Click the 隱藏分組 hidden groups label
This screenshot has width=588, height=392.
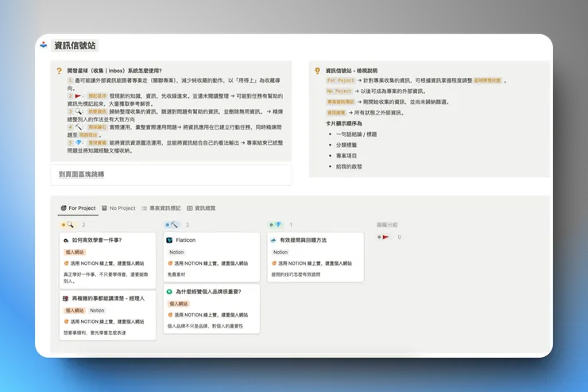(387, 225)
